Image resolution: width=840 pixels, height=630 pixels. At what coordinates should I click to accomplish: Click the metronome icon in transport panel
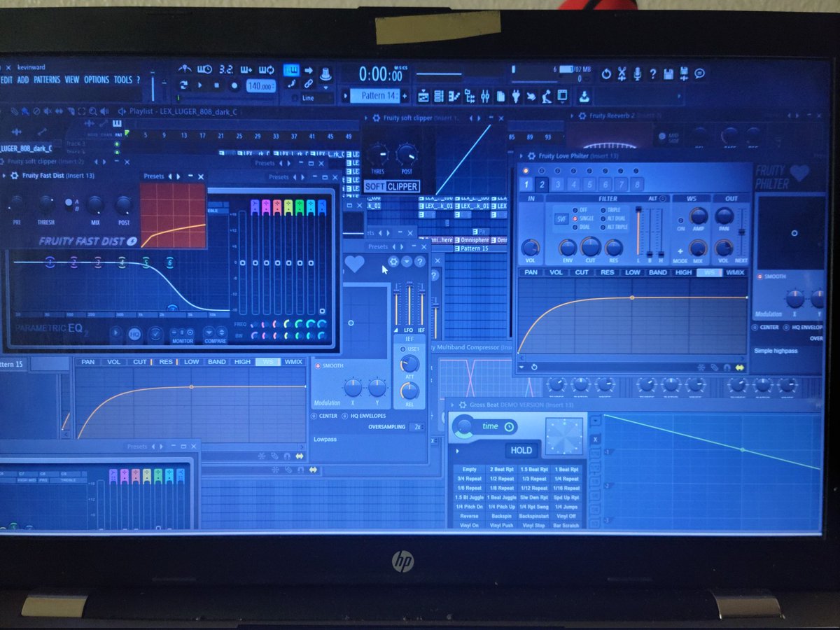tap(184, 69)
